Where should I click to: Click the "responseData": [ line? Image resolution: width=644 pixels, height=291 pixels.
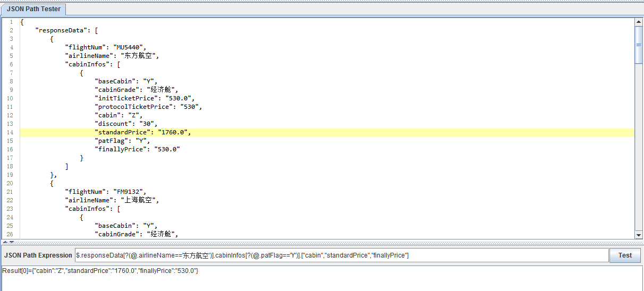[x=66, y=30]
